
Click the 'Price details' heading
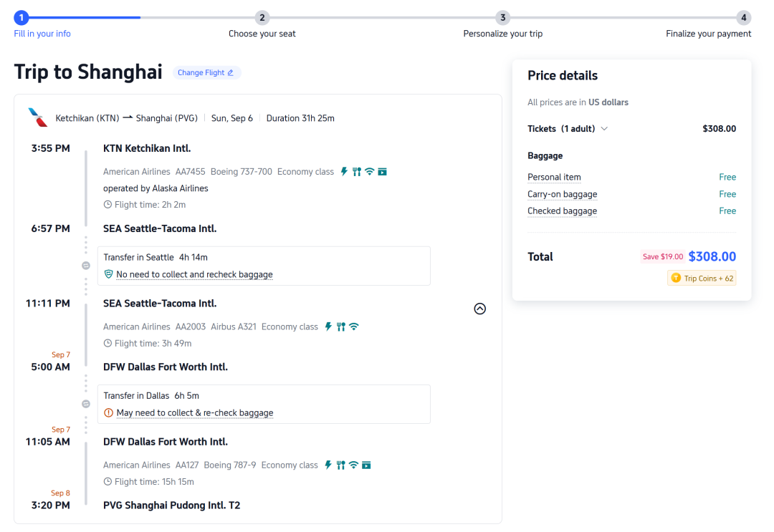[563, 75]
